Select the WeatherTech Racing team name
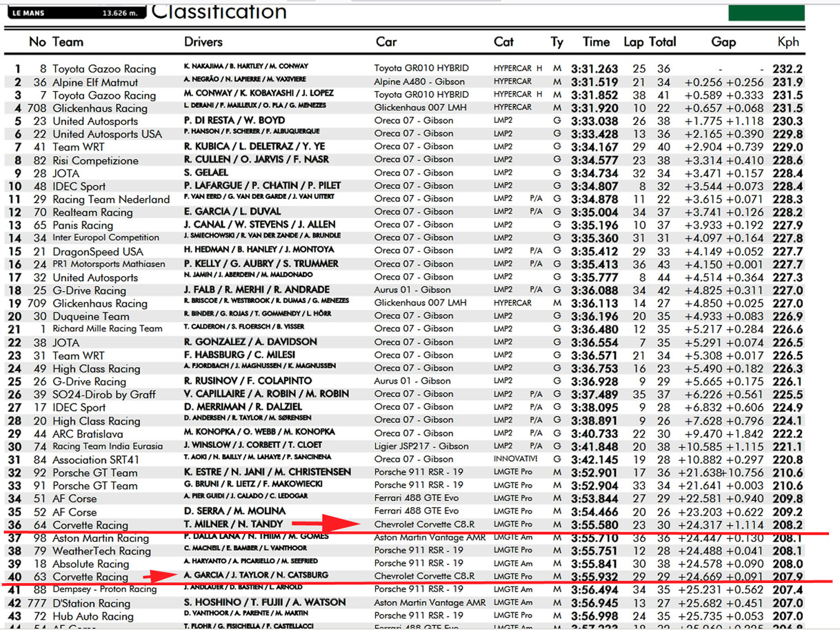This screenshot has height=630, width=840. pos(101,551)
